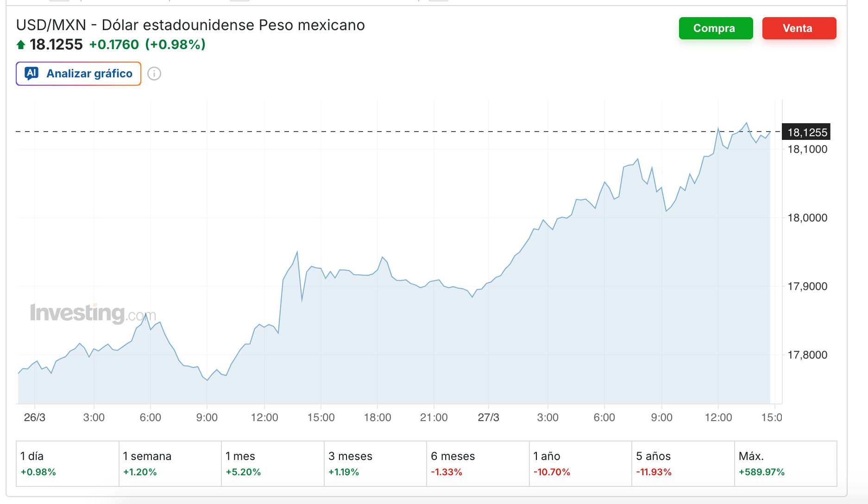Screen dimensions: 868x504
Task: Select the 6 meses period showing -1.33%
Action: pyautogui.click(x=478, y=464)
